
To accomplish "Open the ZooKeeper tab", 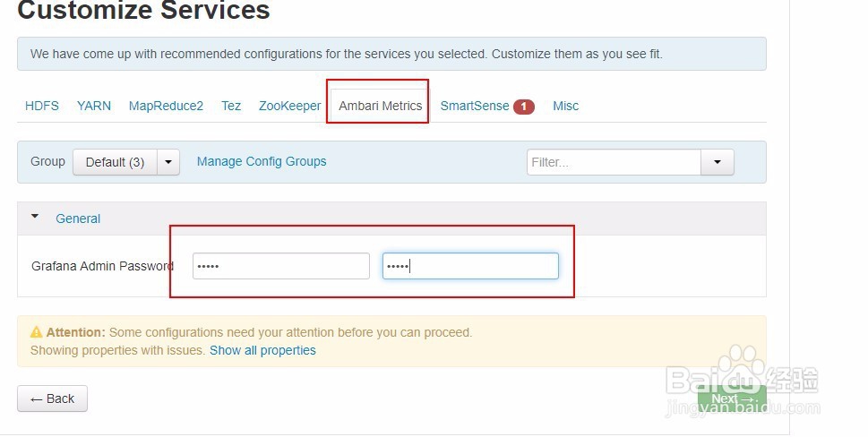I will [x=289, y=106].
